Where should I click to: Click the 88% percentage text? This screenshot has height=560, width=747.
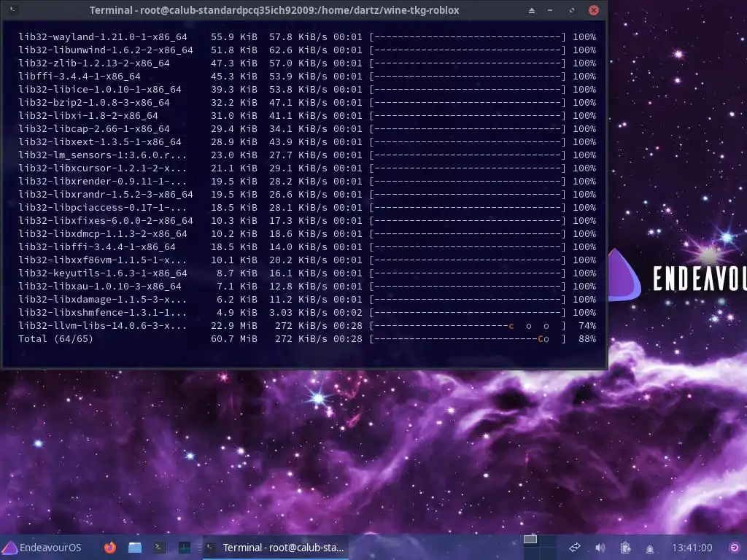pyautogui.click(x=587, y=339)
